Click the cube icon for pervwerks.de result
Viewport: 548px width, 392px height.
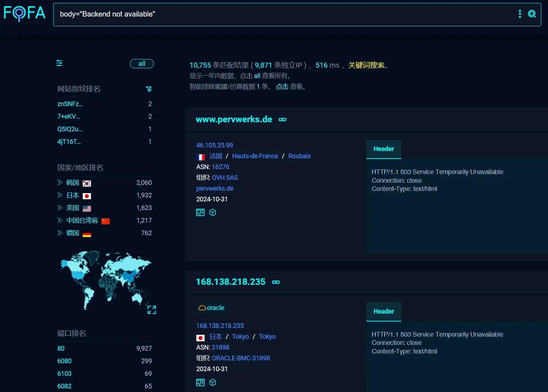point(213,213)
